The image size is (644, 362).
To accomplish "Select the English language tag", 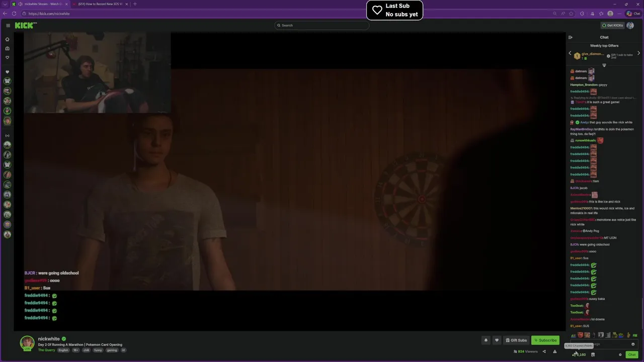I will (63, 350).
